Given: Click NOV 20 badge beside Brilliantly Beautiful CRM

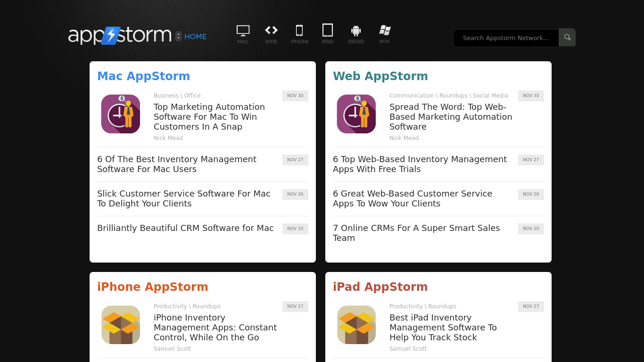Looking at the screenshot, I should [295, 229].
